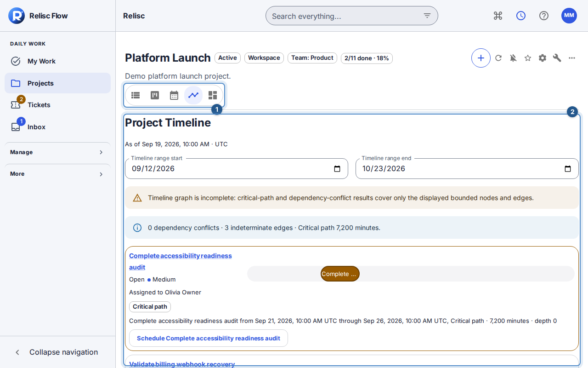Switch to dashboard grid view icon
588x368 pixels.
coord(213,95)
